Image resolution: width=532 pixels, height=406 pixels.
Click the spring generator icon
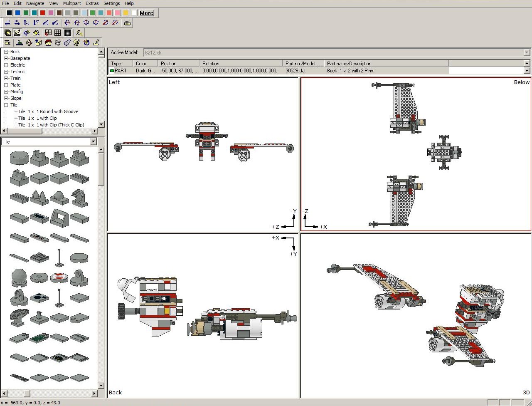point(58,42)
